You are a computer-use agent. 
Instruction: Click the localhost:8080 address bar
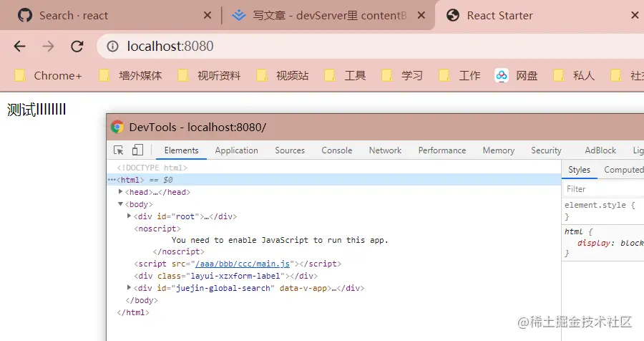coord(370,47)
